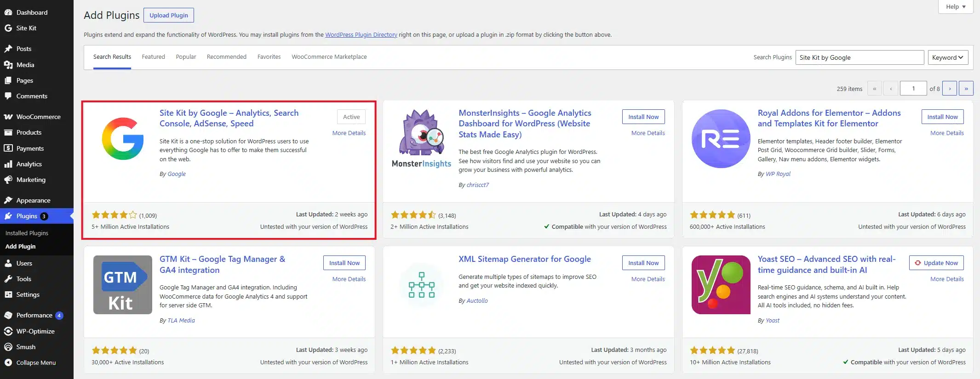
Task: Switch to the Featured tab
Action: [153, 57]
